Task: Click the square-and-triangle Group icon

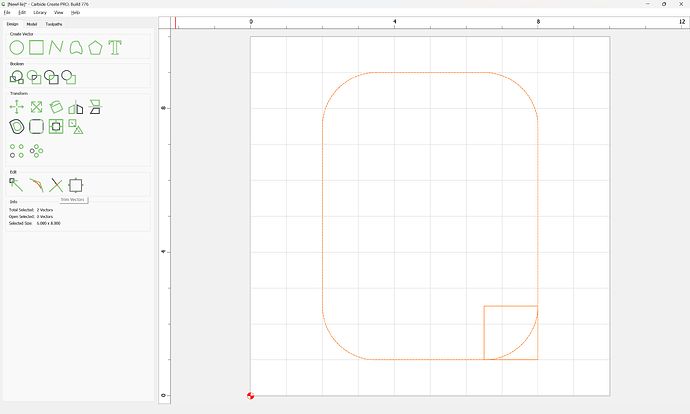Action: (x=76, y=127)
